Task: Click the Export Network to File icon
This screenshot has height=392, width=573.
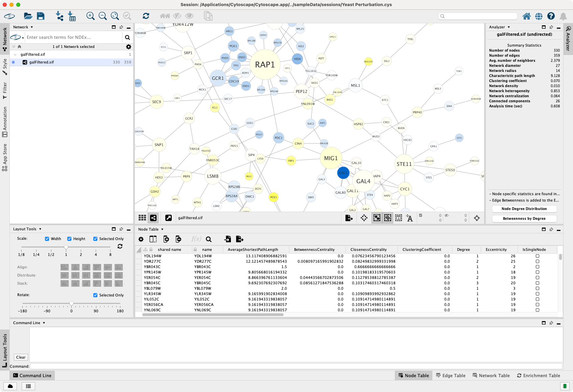Action: [349, 218]
